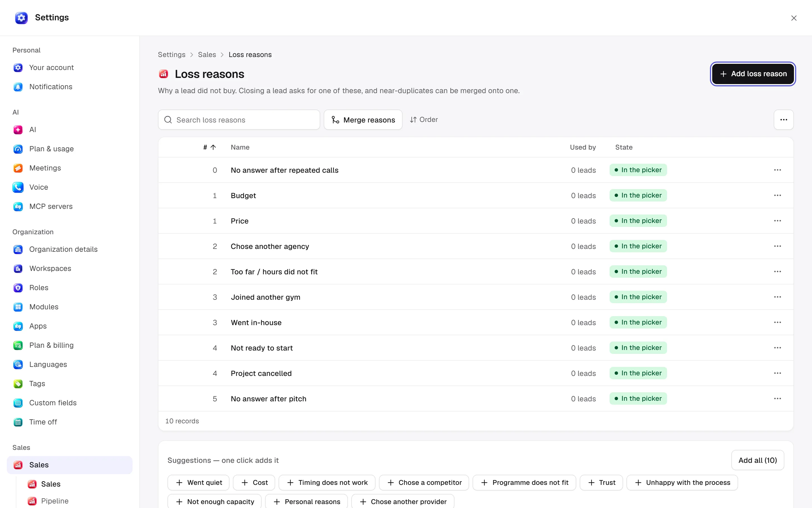
Task: Select the Languages globe icon
Action: pyautogui.click(x=18, y=364)
